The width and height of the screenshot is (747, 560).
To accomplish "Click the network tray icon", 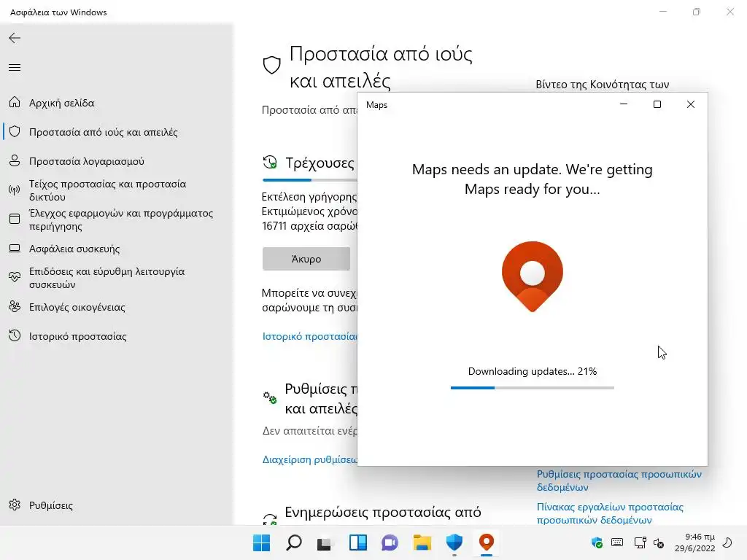I will [x=640, y=542].
